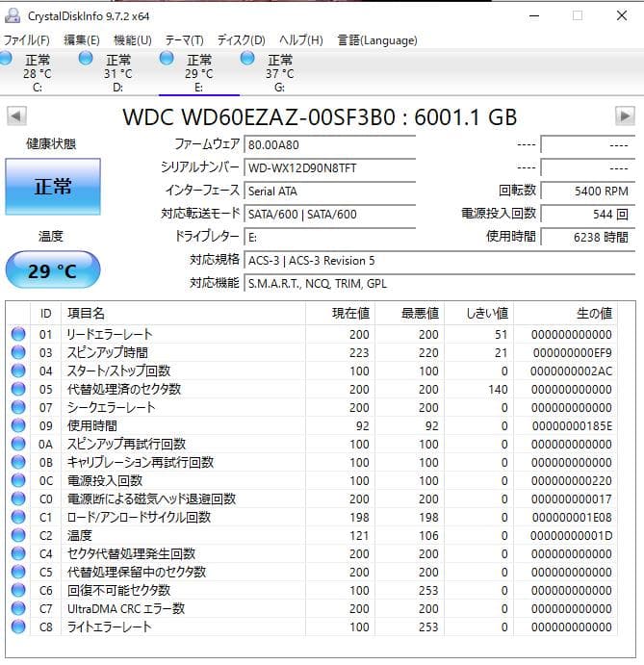Screen dimensions: 644x665
Task: Close the CrystalDiskInfo window
Action: click(622, 16)
